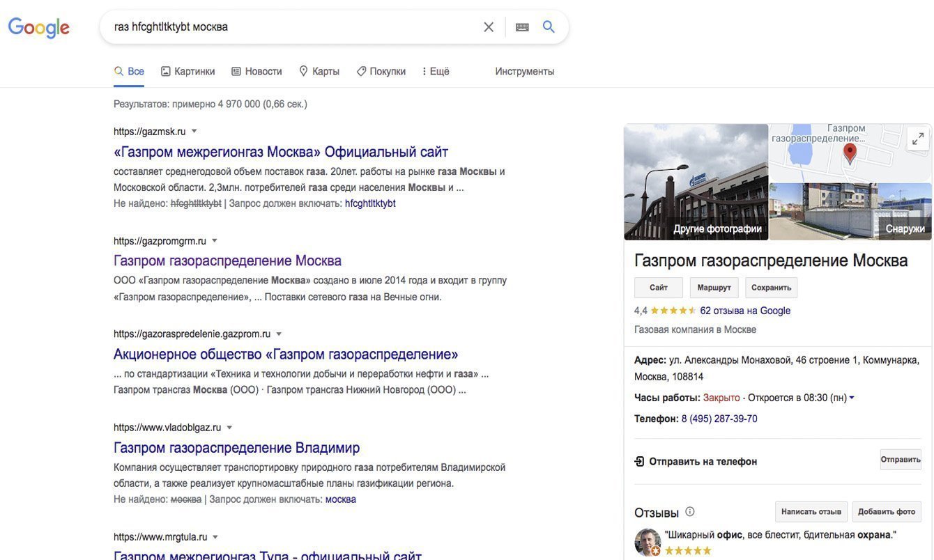Switch to the Покупки tab
Viewport: 934px width, 560px height.
click(x=381, y=71)
